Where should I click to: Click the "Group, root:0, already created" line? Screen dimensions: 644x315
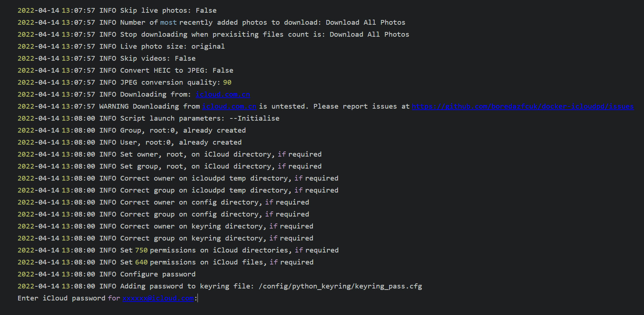pyautogui.click(x=183, y=130)
